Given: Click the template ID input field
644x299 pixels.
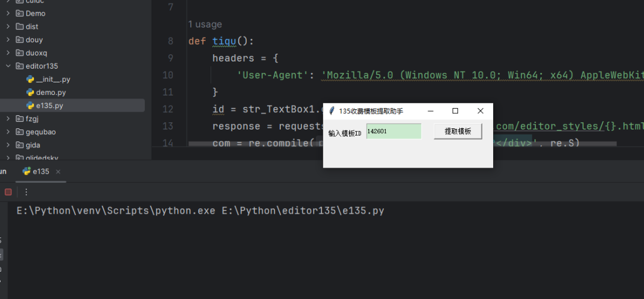Looking at the screenshot, I should pyautogui.click(x=394, y=131).
